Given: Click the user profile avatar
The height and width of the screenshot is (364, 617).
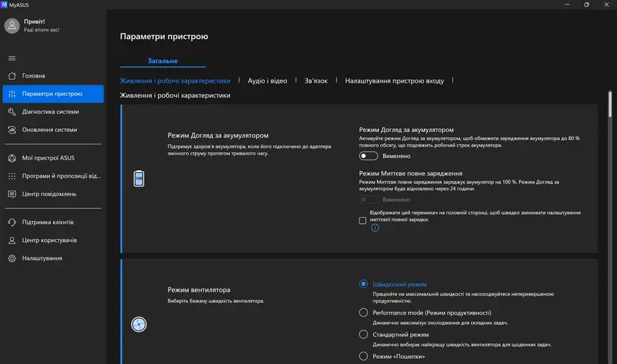Looking at the screenshot, I should [12, 26].
